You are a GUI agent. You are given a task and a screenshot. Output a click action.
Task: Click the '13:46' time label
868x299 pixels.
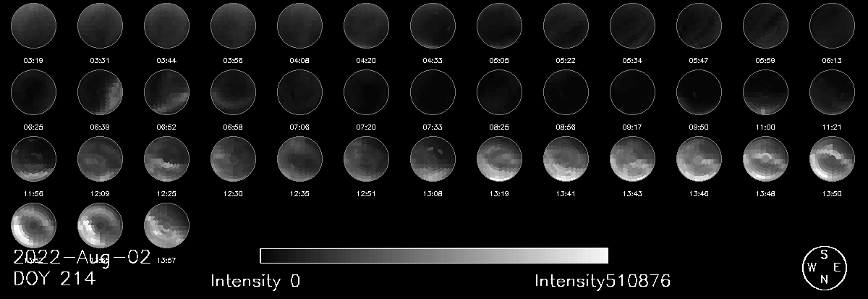(x=699, y=194)
